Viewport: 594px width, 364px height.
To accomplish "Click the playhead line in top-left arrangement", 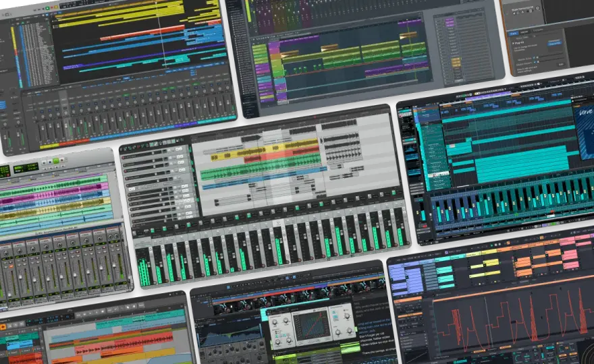I will click(160, 34).
